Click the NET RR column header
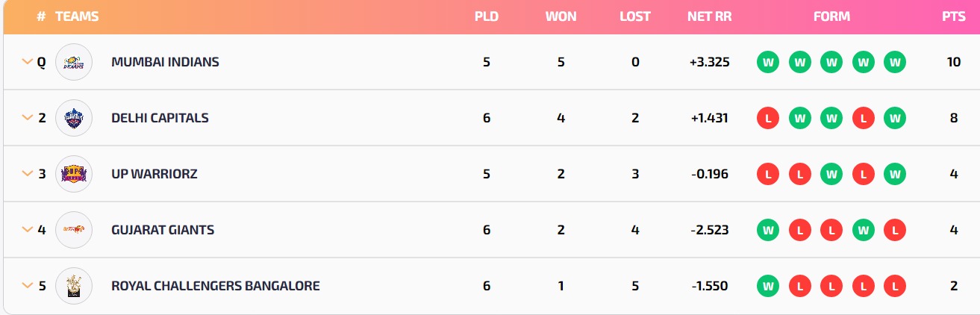Image resolution: width=980 pixels, height=315 pixels. point(709,16)
